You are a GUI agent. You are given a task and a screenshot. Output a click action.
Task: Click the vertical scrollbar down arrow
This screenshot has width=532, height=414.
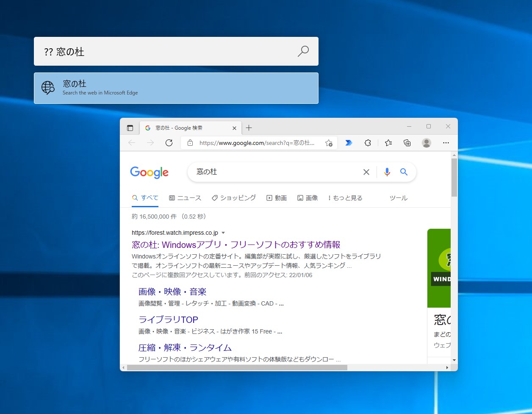point(454,360)
